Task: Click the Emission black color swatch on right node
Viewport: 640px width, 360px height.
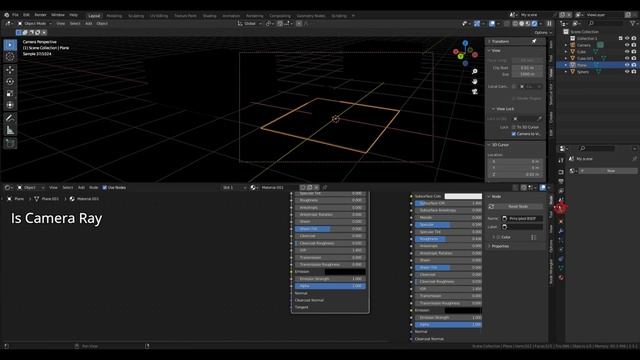Action: click(463, 310)
